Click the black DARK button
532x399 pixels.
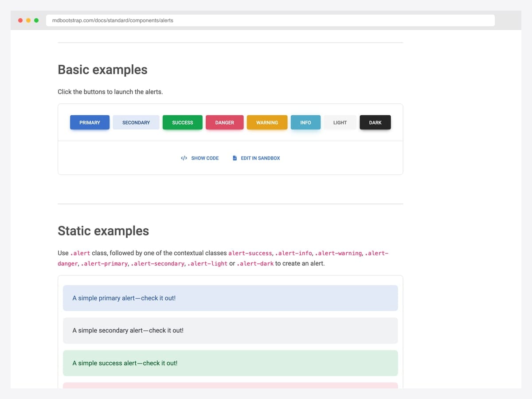(x=375, y=122)
